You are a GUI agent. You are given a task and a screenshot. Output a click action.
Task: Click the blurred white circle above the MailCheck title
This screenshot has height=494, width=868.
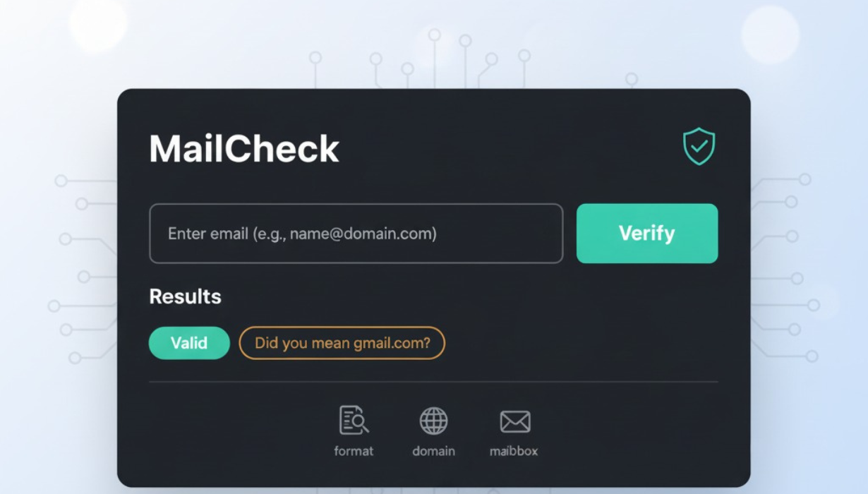98,25
